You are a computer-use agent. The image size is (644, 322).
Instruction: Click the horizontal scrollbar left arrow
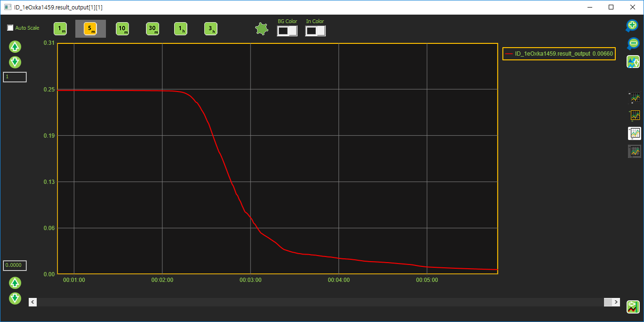[x=33, y=302]
